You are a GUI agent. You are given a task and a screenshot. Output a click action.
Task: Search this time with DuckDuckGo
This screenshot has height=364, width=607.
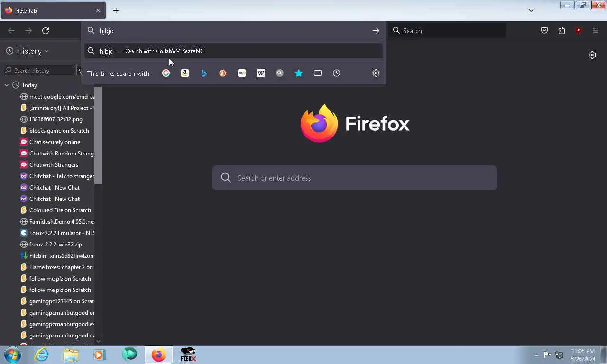(223, 73)
